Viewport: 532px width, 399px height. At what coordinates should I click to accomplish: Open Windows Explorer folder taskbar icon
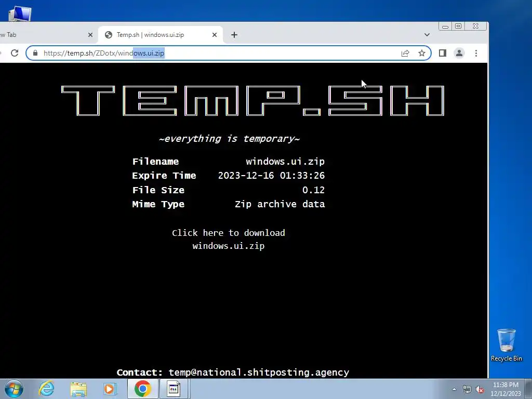point(78,389)
